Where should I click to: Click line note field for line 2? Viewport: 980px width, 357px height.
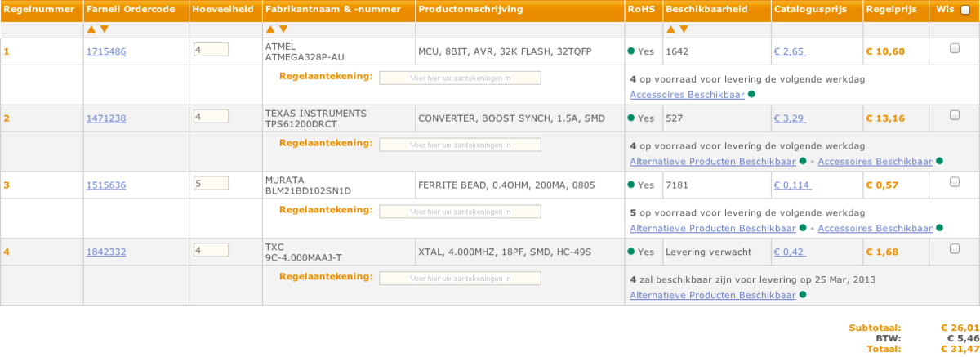pyautogui.click(x=460, y=145)
